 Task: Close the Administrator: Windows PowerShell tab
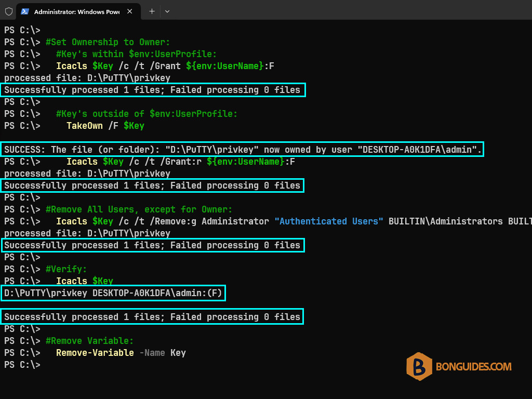pos(129,11)
